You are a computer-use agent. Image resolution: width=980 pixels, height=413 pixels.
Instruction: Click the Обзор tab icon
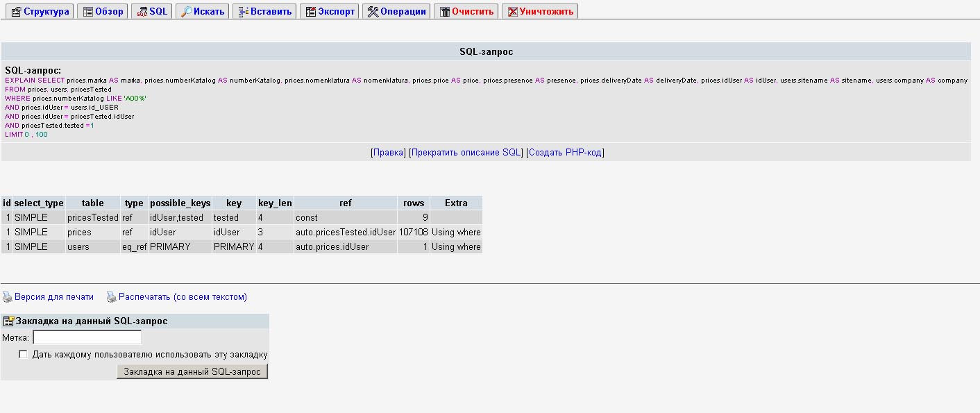[87, 12]
